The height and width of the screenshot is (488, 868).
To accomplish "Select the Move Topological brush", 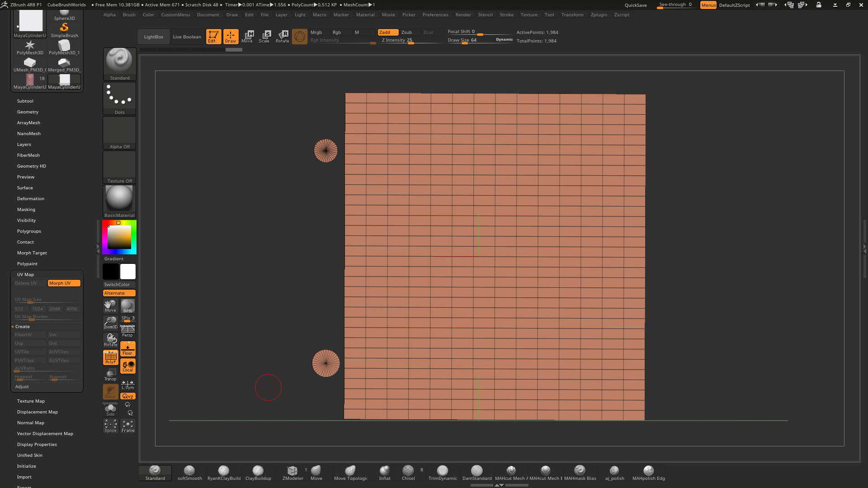I will coord(350,473).
